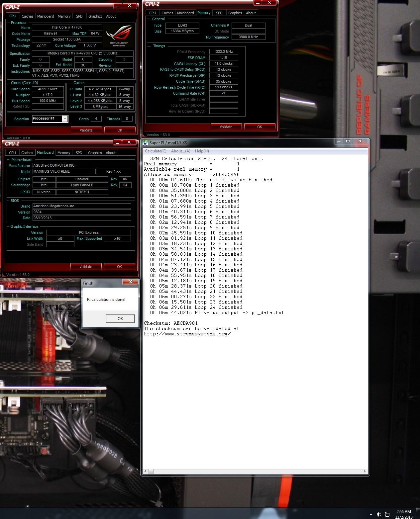Image resolution: width=420 pixels, height=519 pixels.
Task: Confirm OK in the Finish dialog
Action: click(120, 318)
